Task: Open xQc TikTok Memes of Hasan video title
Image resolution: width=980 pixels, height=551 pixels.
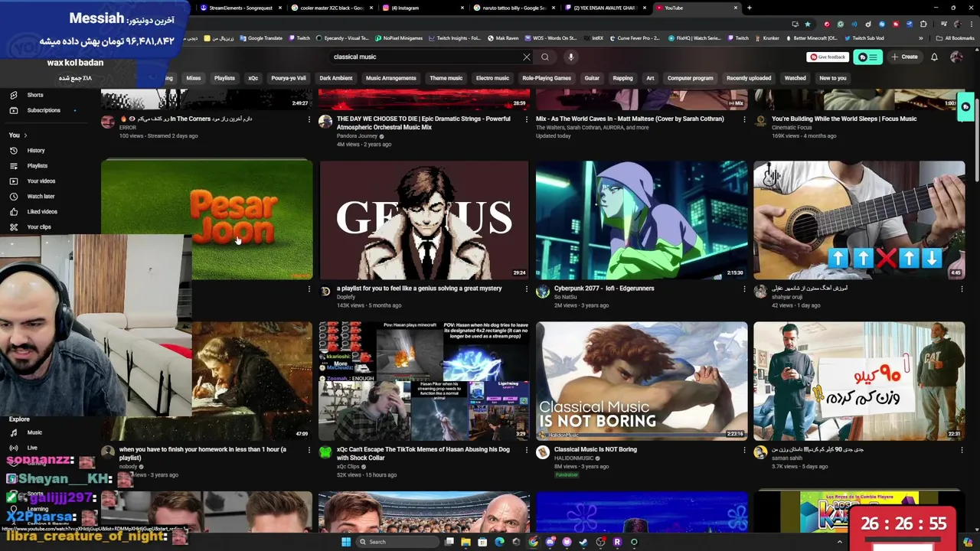Action: (423, 454)
